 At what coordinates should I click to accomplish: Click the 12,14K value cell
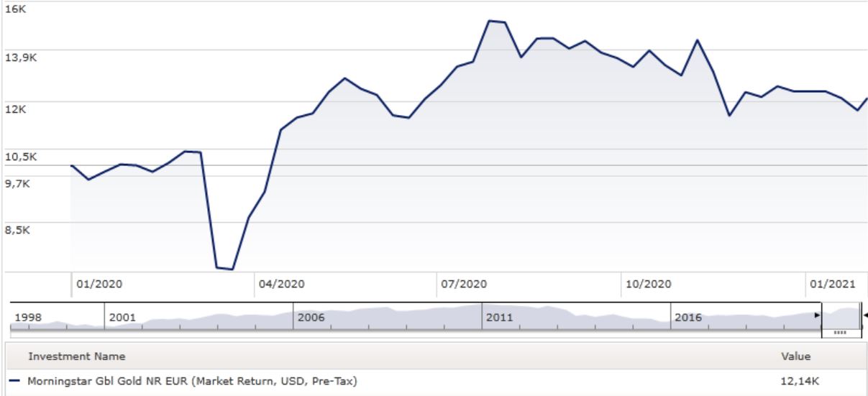pos(800,381)
